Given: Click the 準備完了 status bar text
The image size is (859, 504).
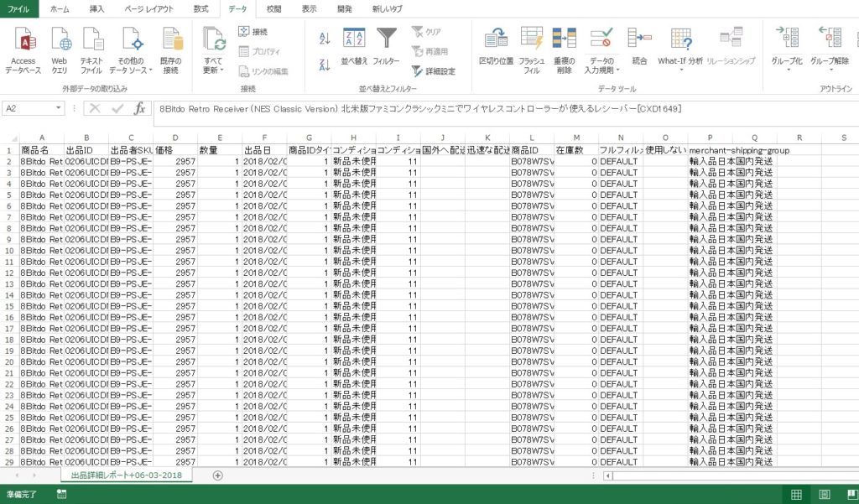Looking at the screenshot, I should [22, 494].
